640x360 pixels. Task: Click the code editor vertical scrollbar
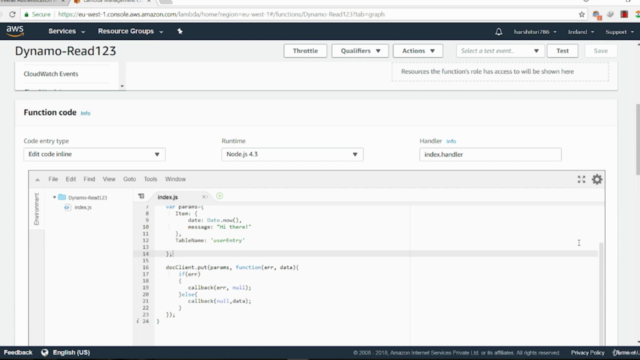[x=601, y=294]
